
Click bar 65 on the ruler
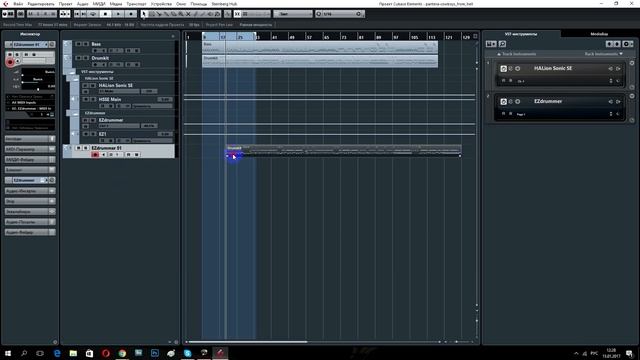point(326,37)
